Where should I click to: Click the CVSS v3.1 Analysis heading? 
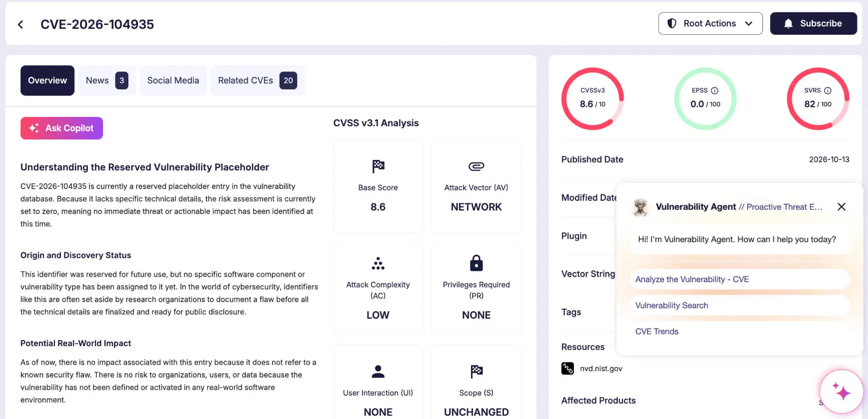click(376, 123)
